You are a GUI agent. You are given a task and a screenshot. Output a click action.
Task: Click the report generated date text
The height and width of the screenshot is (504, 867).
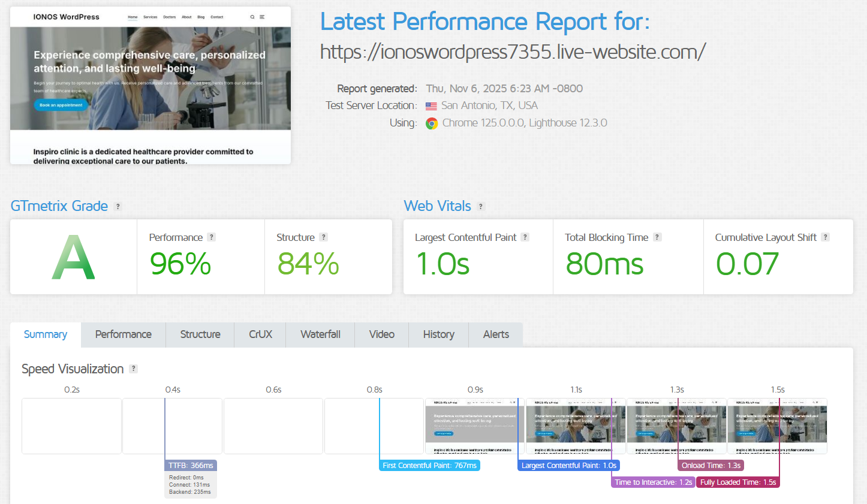click(x=504, y=89)
